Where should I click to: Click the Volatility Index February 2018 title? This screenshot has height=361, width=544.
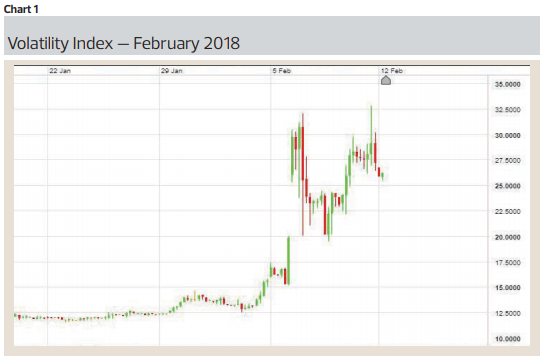pos(124,44)
